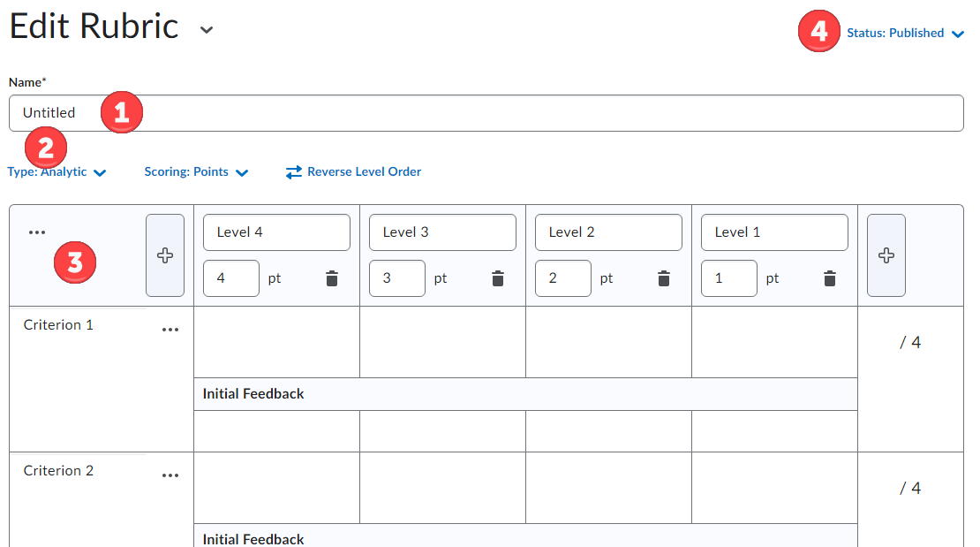Image resolution: width=980 pixels, height=547 pixels.
Task: Add a new level after Level 1
Action: [886, 255]
